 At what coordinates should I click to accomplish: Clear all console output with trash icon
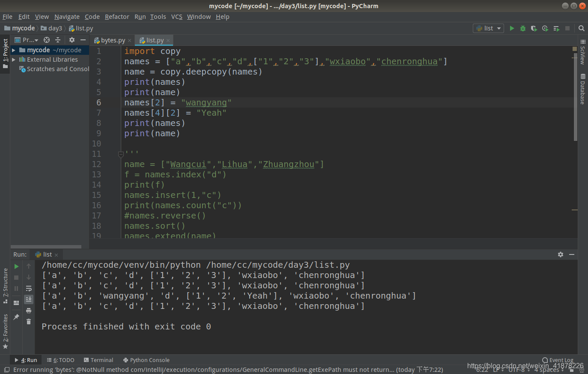click(x=29, y=322)
